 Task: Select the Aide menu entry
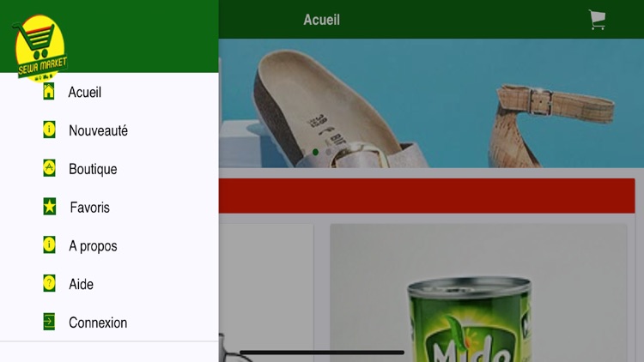tap(109, 284)
